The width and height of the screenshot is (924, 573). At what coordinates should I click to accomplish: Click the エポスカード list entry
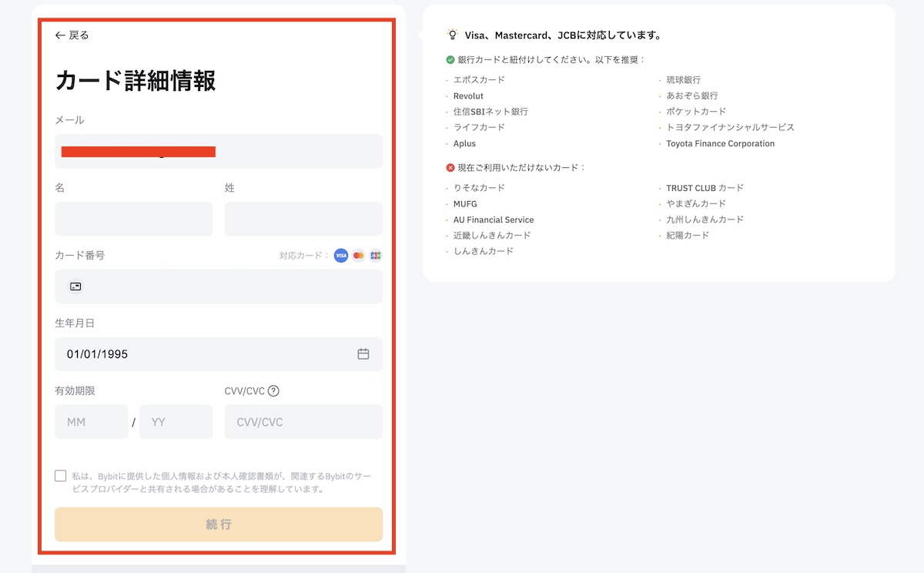479,80
